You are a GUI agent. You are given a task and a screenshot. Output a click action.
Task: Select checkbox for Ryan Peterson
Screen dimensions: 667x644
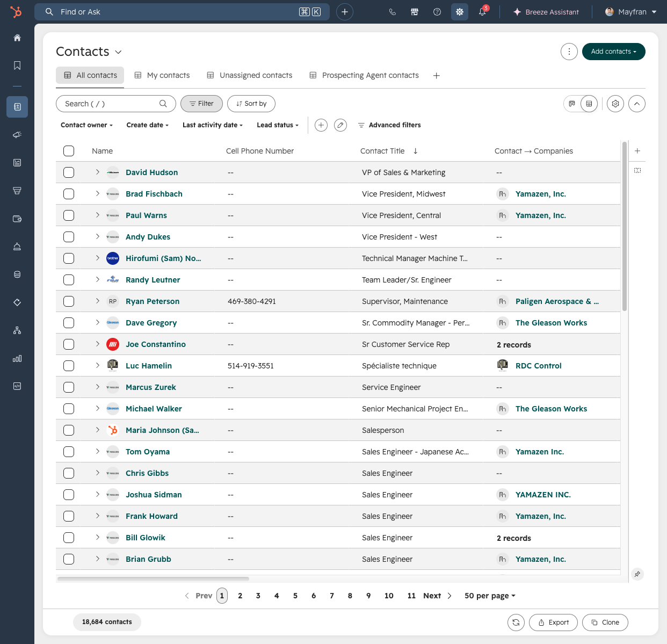(69, 301)
